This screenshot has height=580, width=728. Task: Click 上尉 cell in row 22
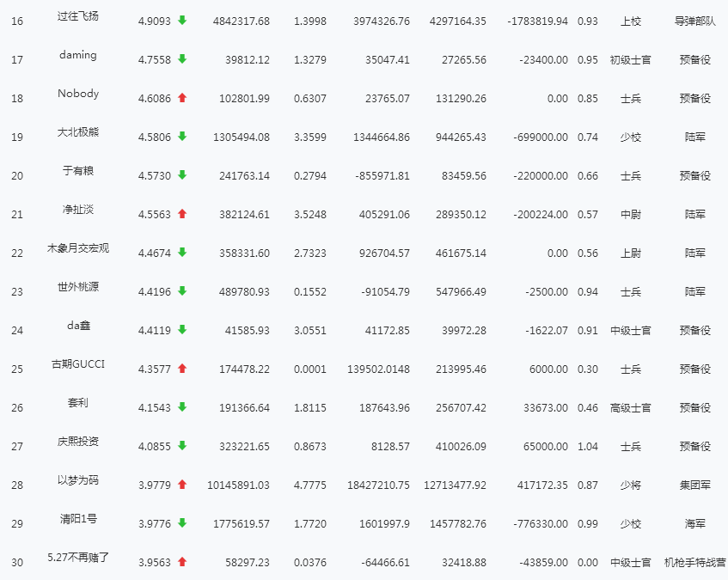[x=631, y=253]
